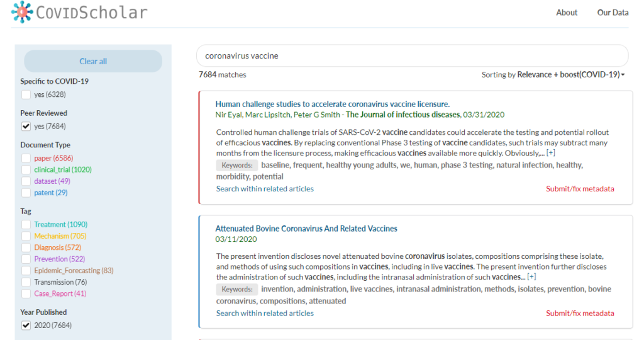Enable the Specific to COVID-19 checkbox

coord(26,94)
